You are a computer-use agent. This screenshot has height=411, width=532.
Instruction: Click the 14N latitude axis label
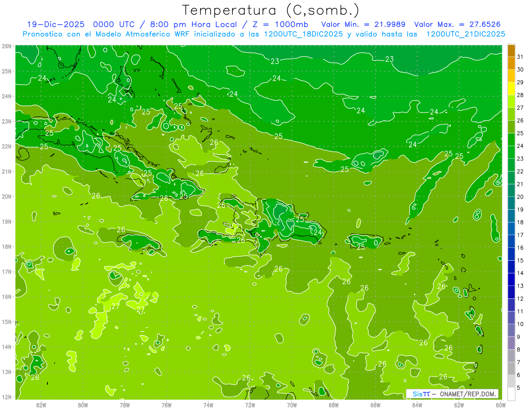(x=7, y=347)
